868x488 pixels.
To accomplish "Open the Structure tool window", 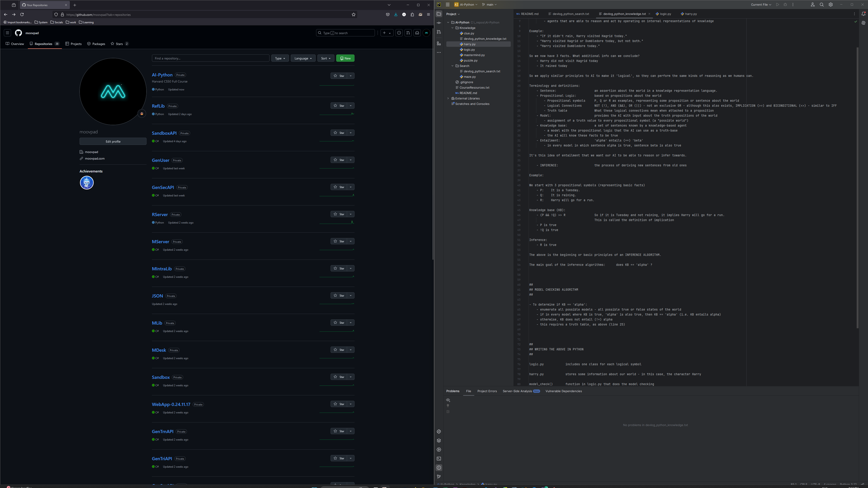I will [439, 43].
